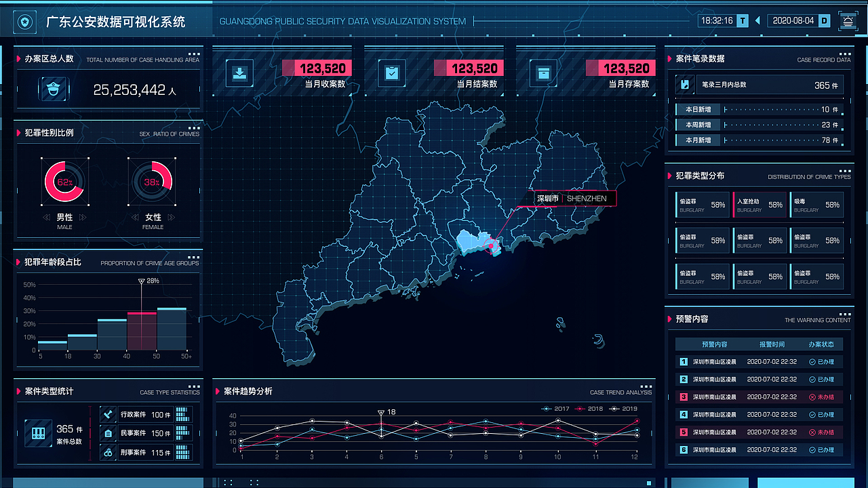Open the 本月新增 record row
This screenshot has width=868, height=488.
click(x=759, y=140)
